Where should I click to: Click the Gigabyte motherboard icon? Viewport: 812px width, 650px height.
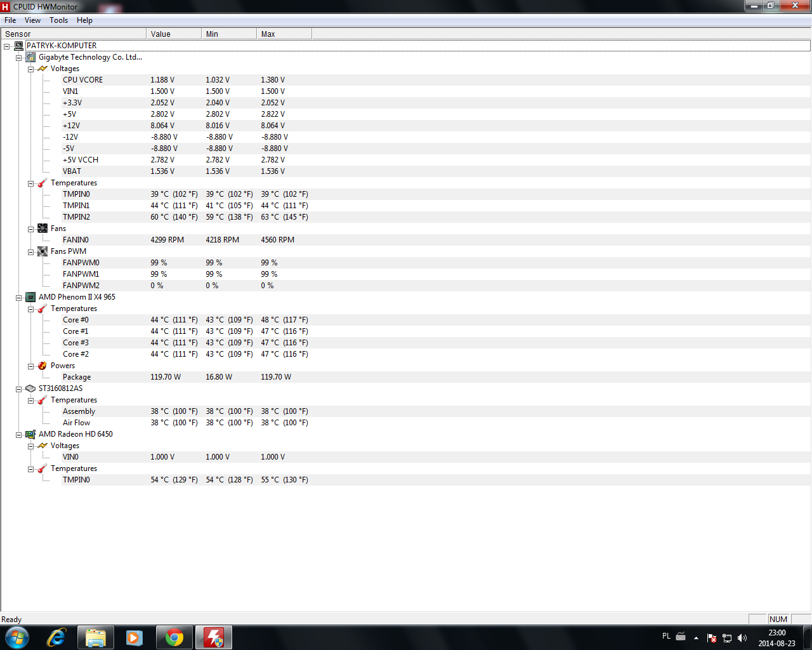click(x=30, y=57)
